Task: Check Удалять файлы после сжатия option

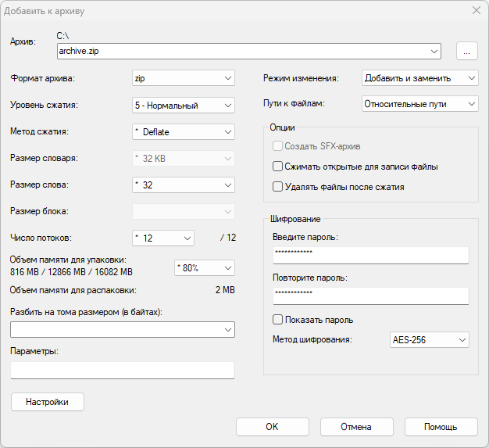Action: click(x=277, y=187)
